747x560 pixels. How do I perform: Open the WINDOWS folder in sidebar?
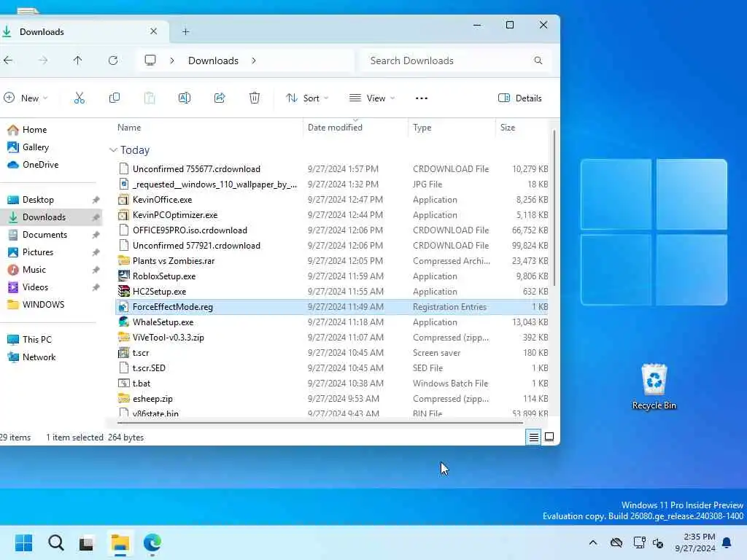coord(36,305)
